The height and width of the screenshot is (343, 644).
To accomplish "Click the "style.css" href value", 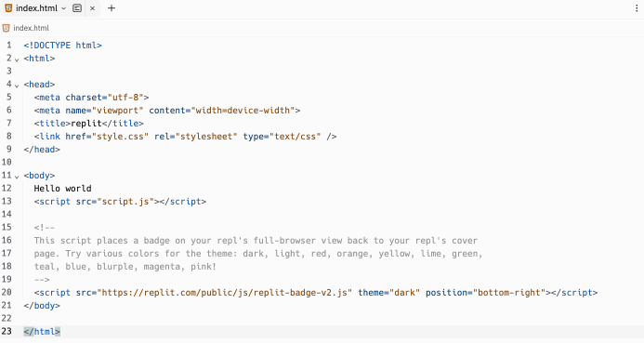I will [x=120, y=137].
